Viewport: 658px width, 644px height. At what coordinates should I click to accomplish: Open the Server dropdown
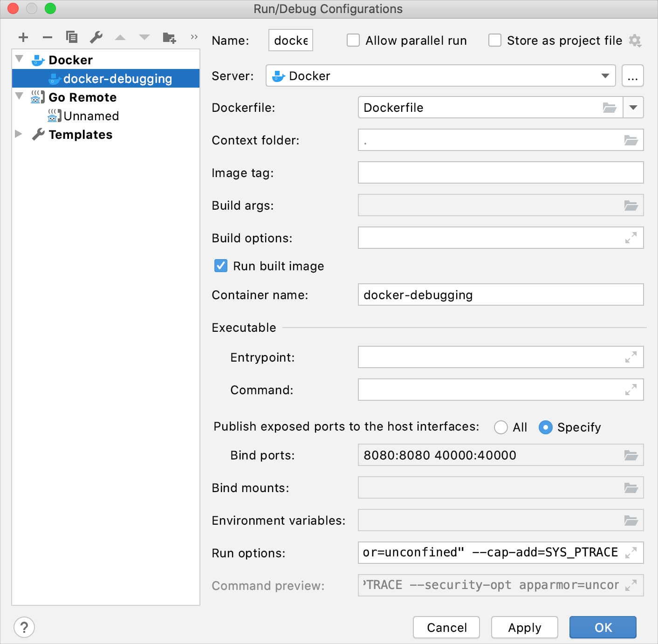pyautogui.click(x=605, y=75)
